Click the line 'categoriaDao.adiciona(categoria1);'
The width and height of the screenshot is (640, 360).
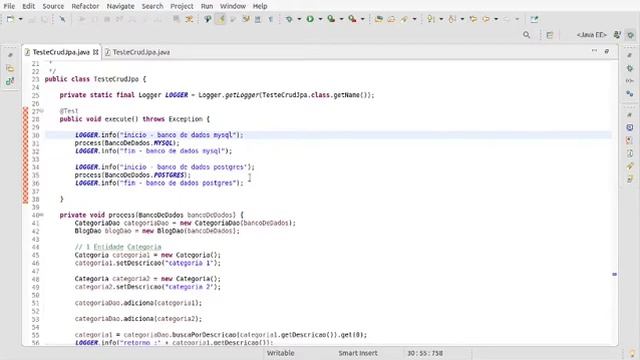[138, 303]
